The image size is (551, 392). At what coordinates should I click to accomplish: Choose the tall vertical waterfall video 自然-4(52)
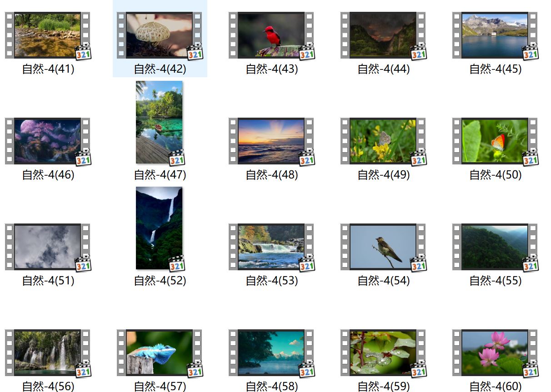click(x=159, y=228)
